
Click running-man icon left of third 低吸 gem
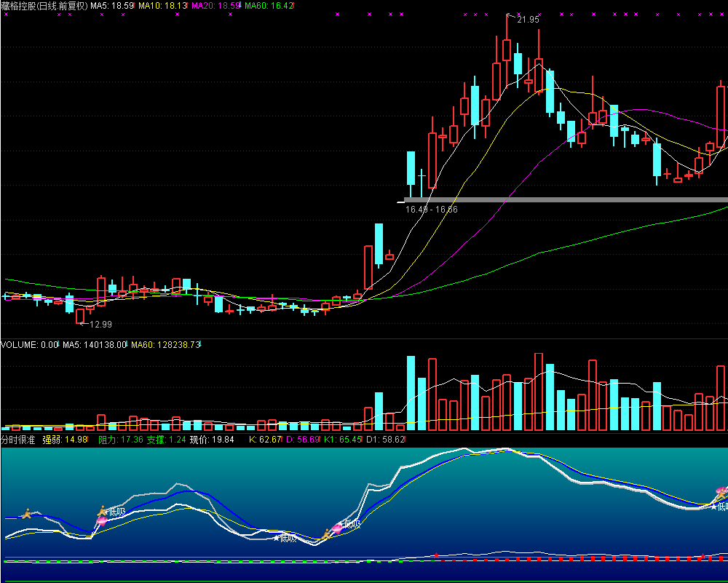(326, 534)
